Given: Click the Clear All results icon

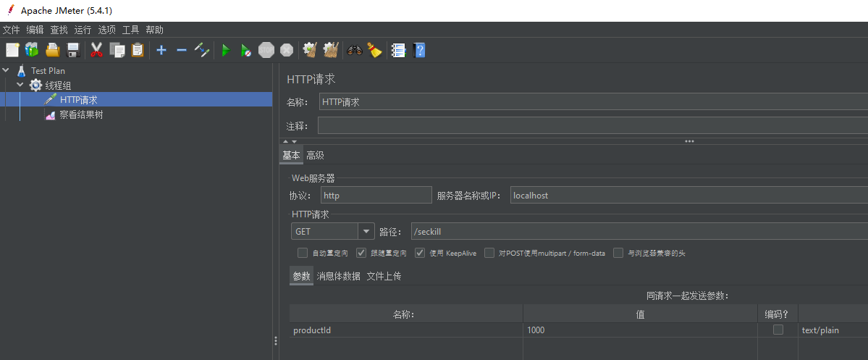Looking at the screenshot, I should click(x=331, y=51).
